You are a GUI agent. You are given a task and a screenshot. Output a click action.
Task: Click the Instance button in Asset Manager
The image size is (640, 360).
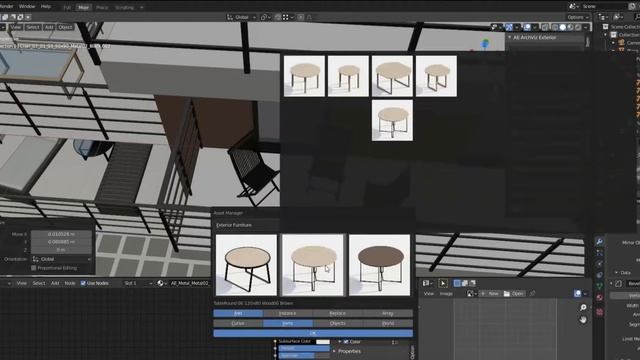287,313
